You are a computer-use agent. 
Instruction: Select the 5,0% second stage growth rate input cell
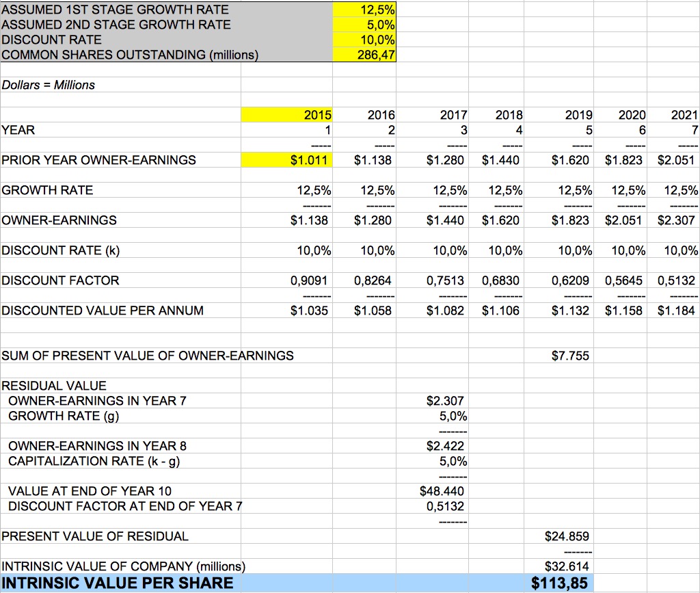click(x=364, y=25)
